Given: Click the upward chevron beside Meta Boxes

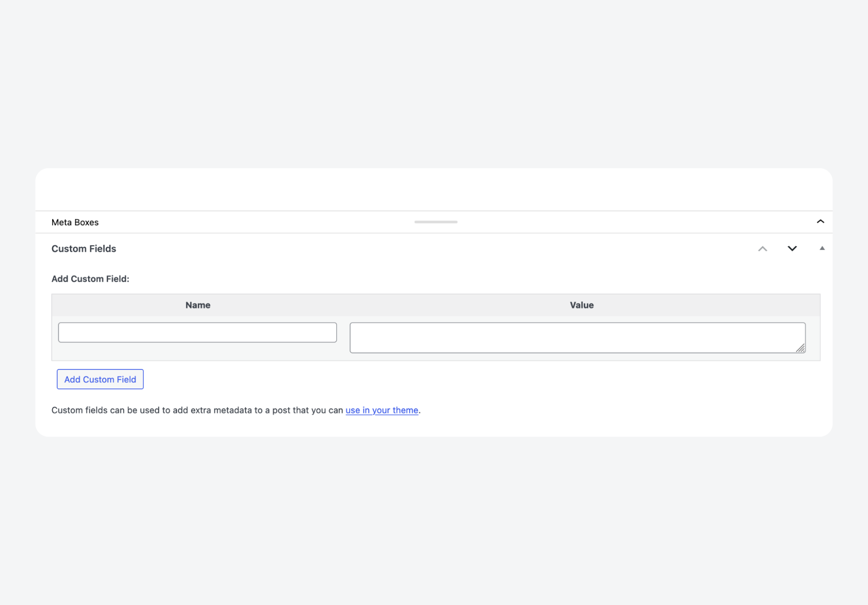Looking at the screenshot, I should click(x=820, y=221).
